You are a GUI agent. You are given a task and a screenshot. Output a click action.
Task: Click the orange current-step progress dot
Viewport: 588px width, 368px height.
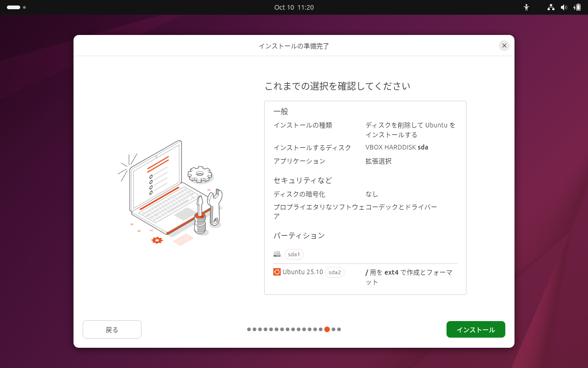[327, 329]
